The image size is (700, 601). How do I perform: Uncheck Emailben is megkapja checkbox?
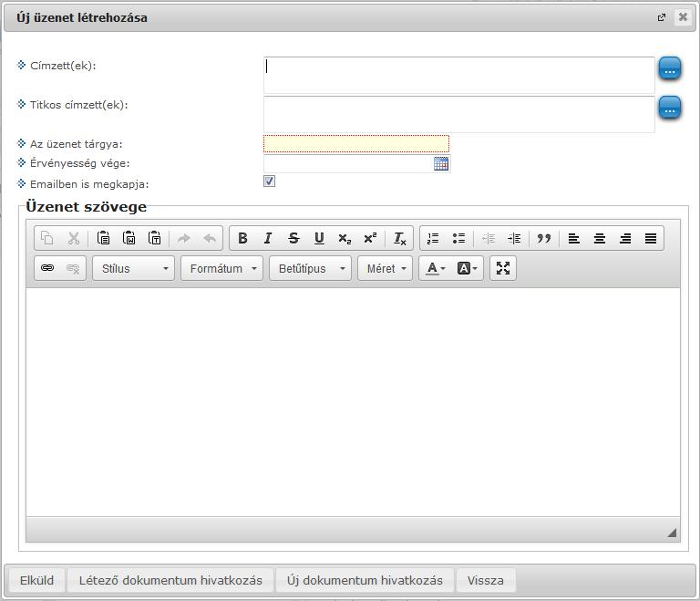click(x=269, y=181)
